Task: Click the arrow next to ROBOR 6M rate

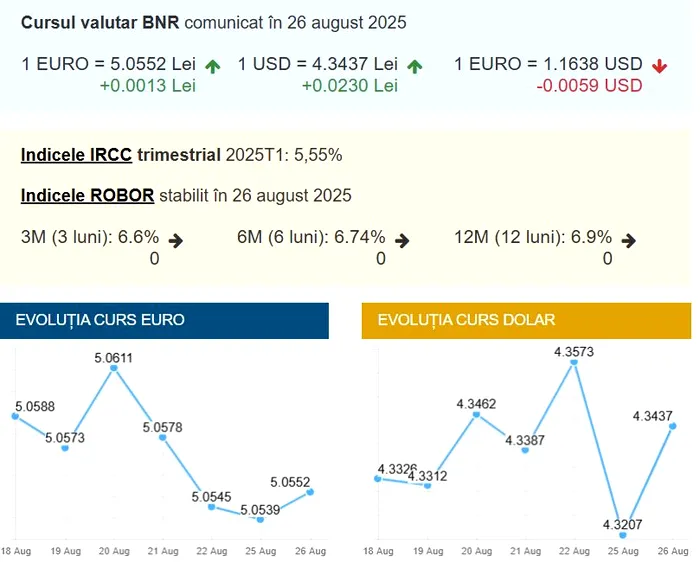Action: coord(402,240)
